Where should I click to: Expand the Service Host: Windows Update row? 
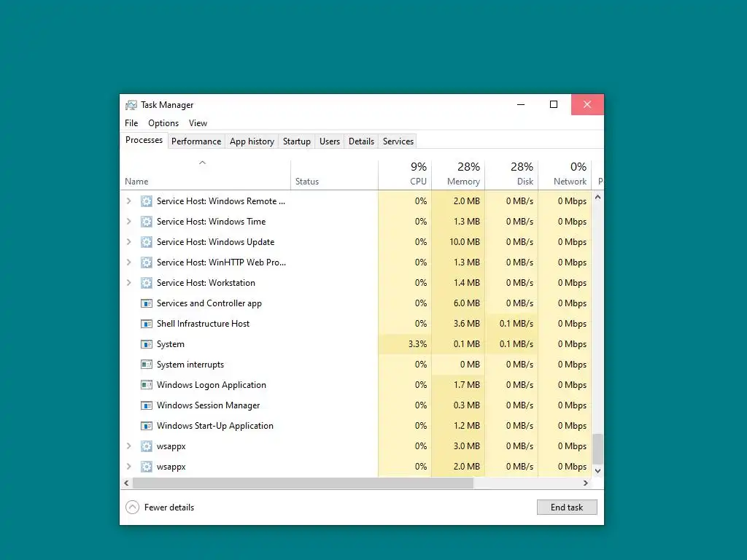pyautogui.click(x=128, y=242)
